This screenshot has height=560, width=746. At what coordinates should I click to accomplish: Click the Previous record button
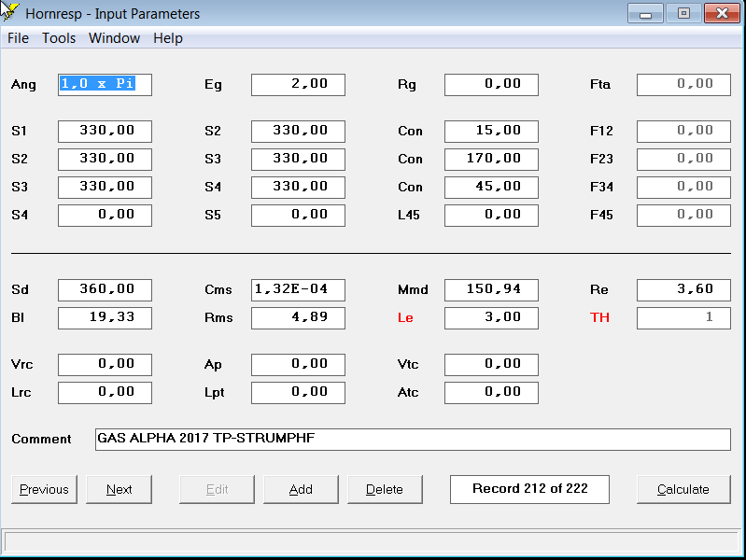[x=44, y=489]
